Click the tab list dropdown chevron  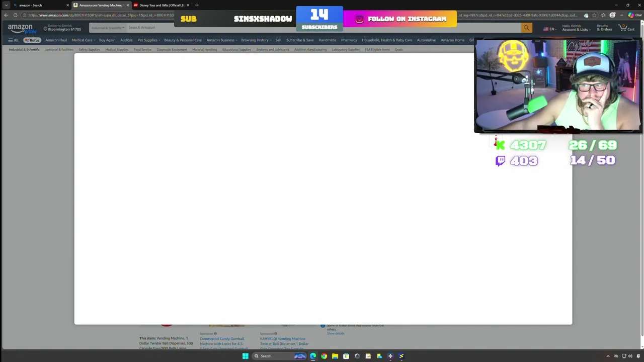pyautogui.click(x=6, y=5)
